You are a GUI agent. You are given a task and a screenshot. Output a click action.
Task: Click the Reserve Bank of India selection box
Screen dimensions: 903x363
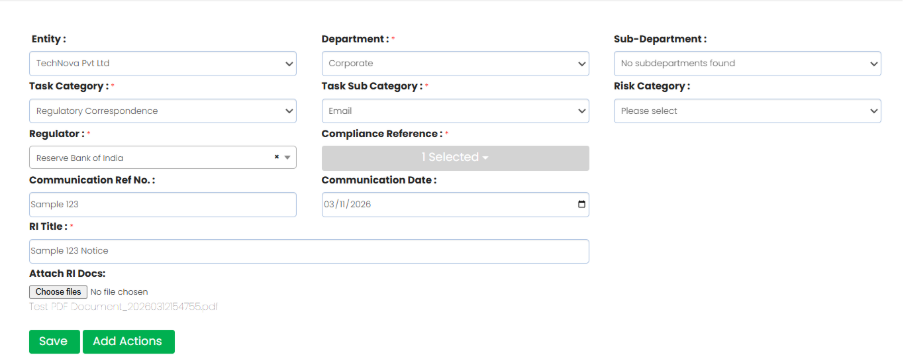pyautogui.click(x=163, y=157)
